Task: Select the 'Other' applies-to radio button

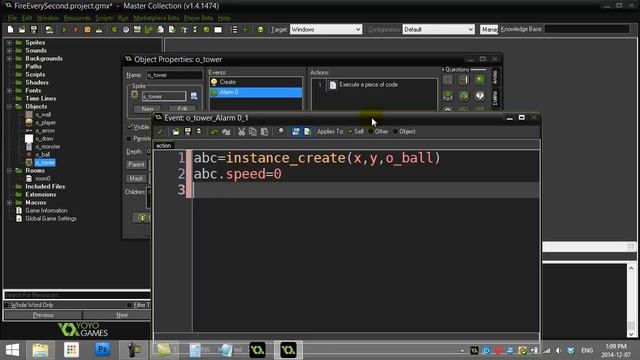Action: click(371, 131)
